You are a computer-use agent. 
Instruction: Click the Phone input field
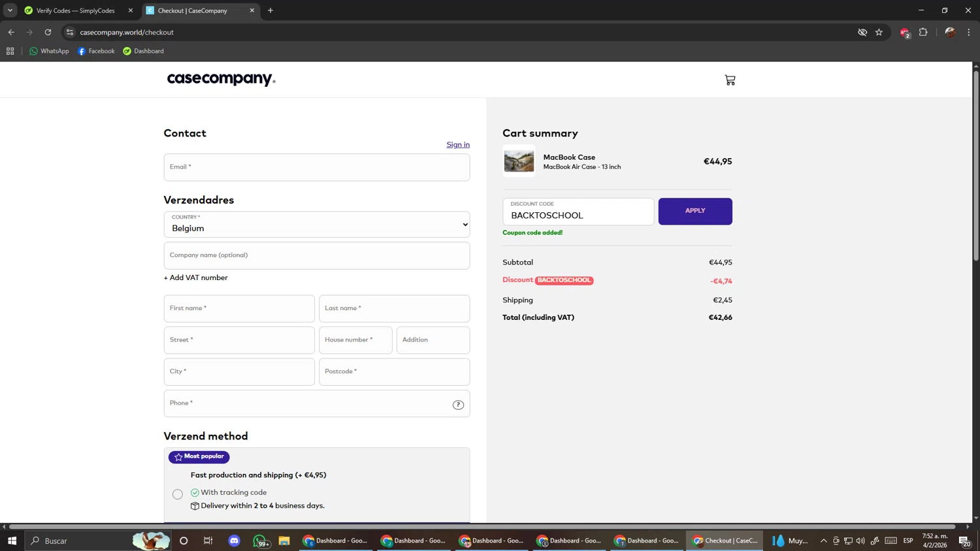[317, 403]
